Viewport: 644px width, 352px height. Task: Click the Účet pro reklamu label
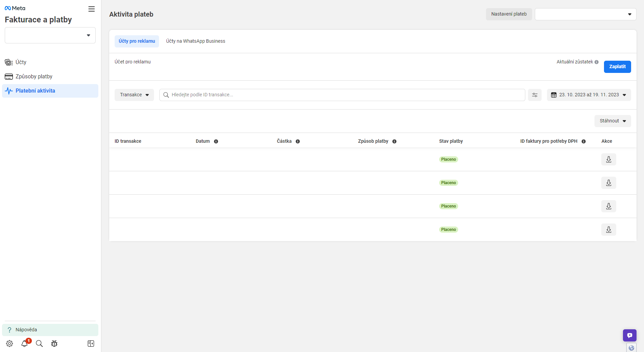[133, 62]
